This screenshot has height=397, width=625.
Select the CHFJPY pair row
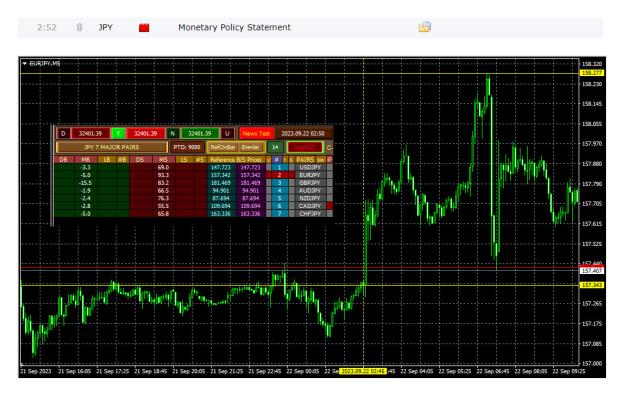[310, 214]
